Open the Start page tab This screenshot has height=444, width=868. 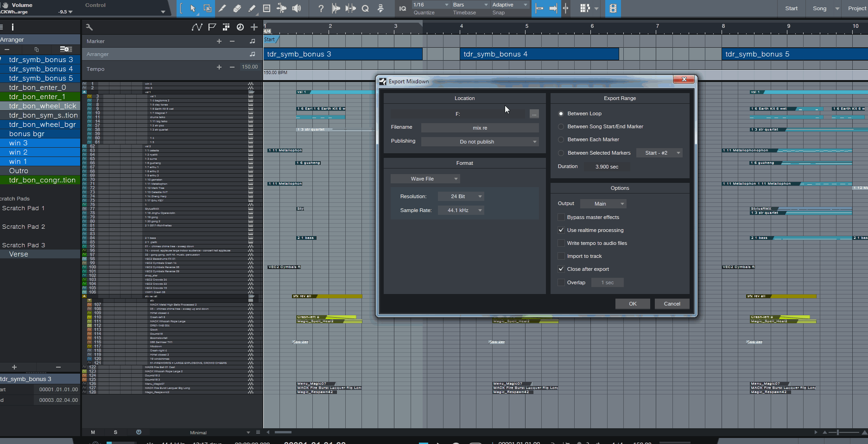[x=791, y=8]
